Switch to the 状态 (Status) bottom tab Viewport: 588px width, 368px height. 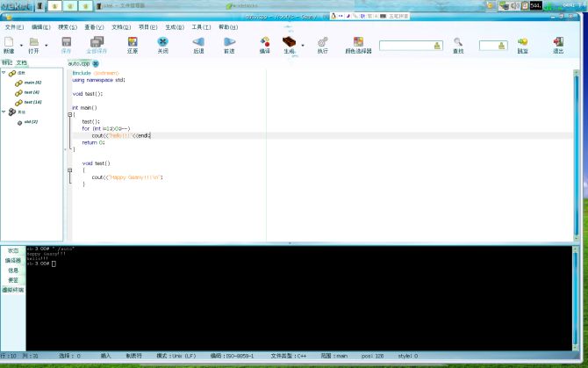coord(13,250)
